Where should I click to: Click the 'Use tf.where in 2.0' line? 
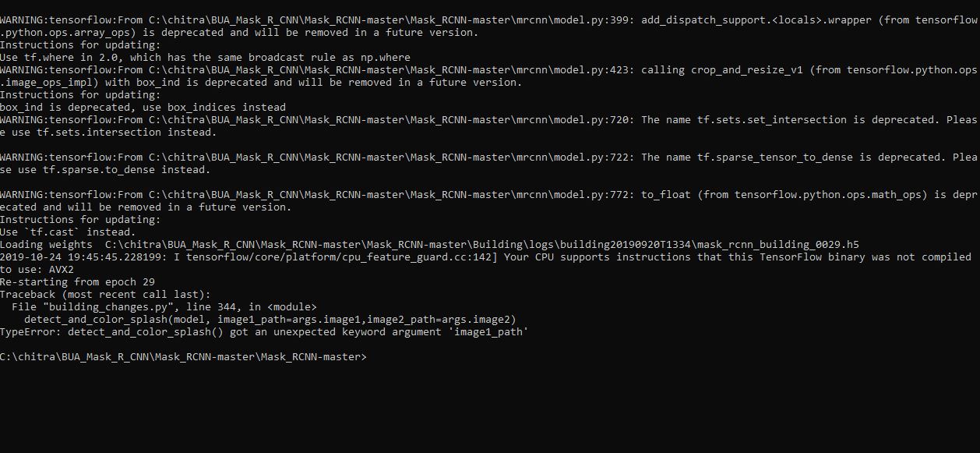205,58
